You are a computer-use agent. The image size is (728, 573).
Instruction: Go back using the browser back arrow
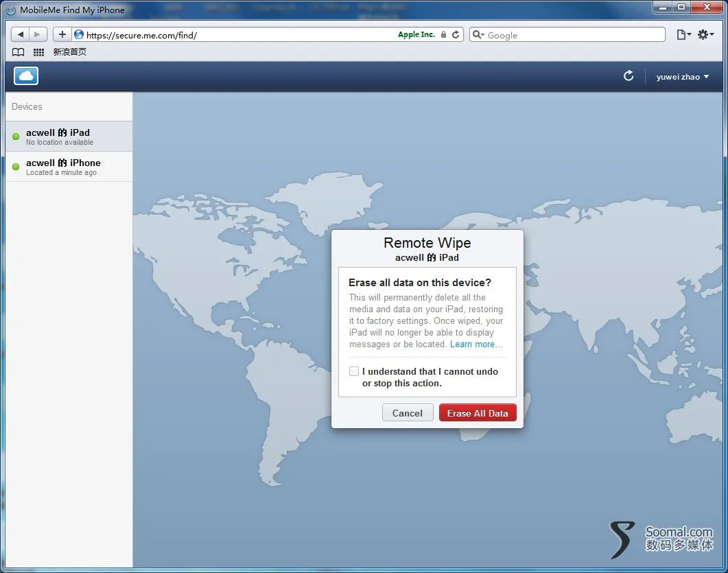pyautogui.click(x=20, y=34)
